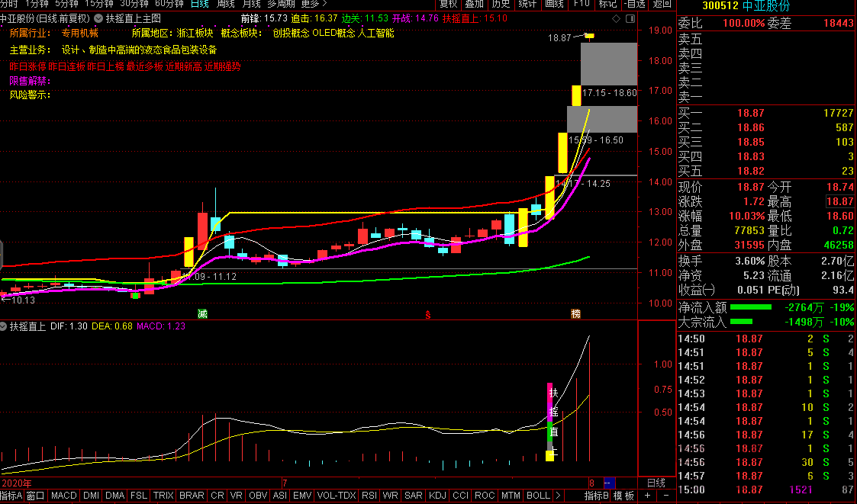Toggle 画线 drawing mode in top toolbar

click(555, 4)
